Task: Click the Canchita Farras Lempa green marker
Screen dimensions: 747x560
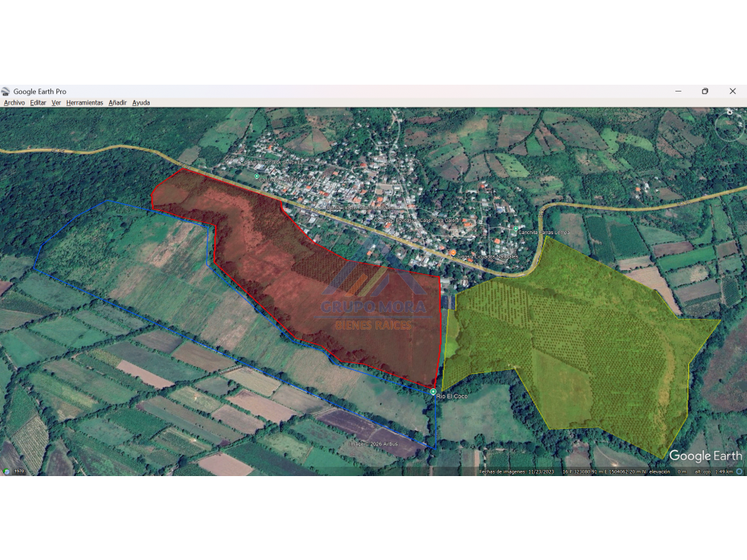Action: [515, 229]
